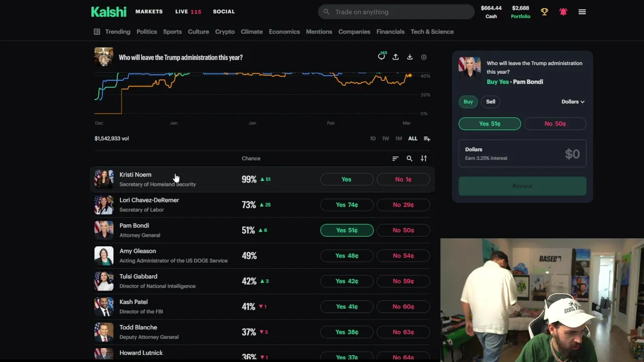
Task: Click No 1¢ for Kristi Noem
Action: coord(403,179)
